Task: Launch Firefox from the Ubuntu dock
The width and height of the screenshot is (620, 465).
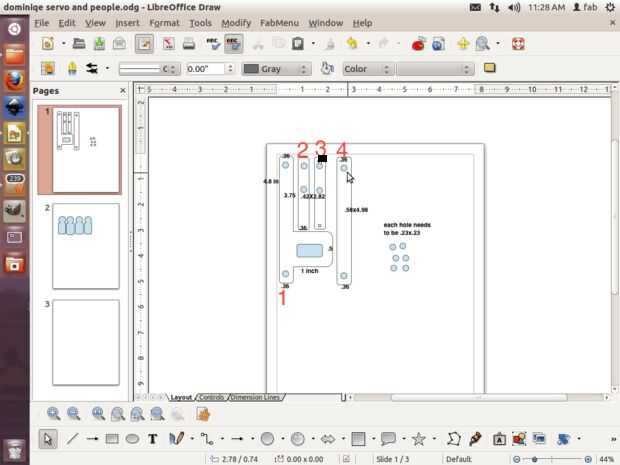Action: [x=14, y=82]
